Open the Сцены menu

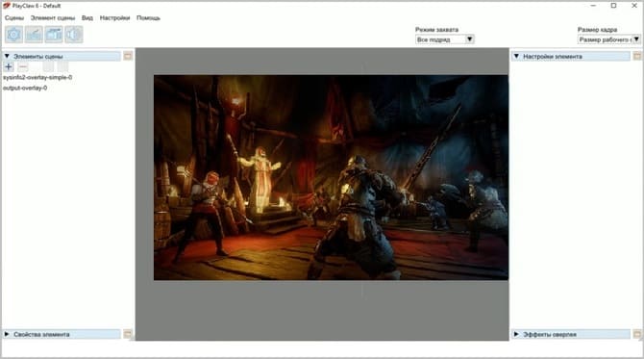[x=14, y=17]
